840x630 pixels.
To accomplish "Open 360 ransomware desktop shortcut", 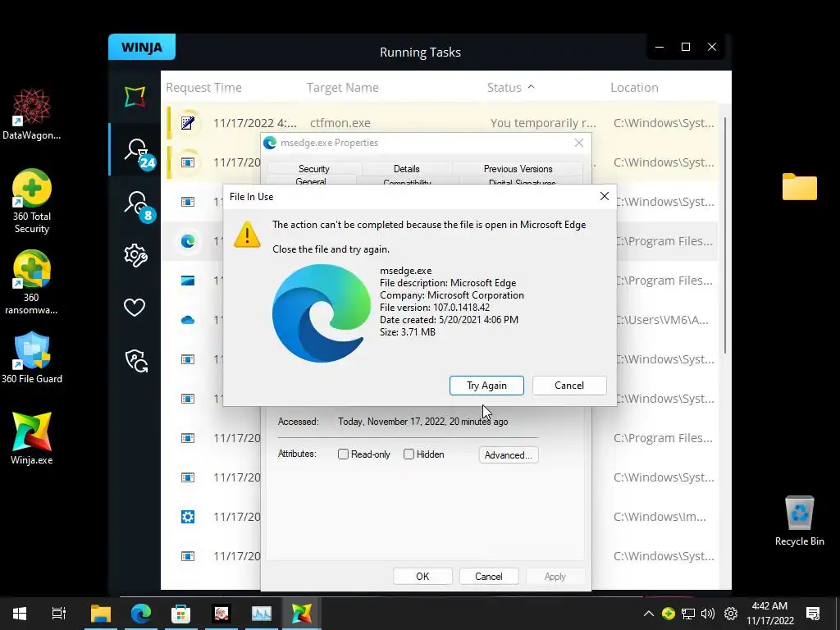I will pyautogui.click(x=32, y=282).
